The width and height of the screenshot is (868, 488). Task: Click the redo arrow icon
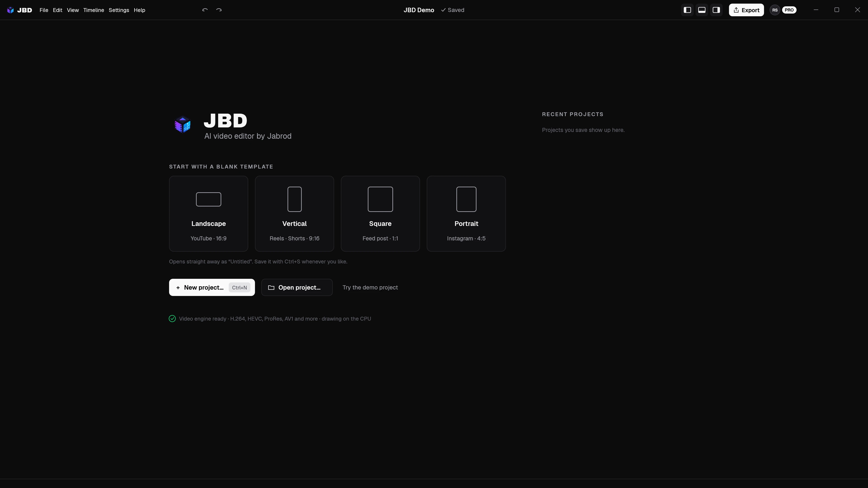click(x=219, y=10)
